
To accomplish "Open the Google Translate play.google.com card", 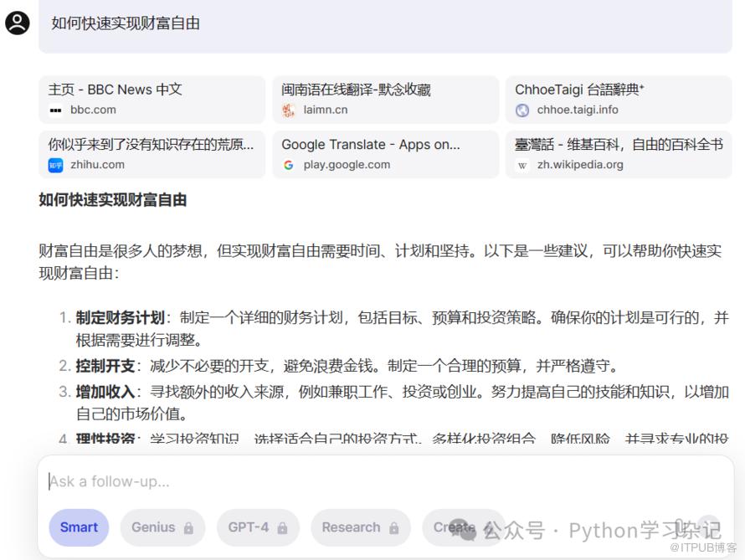I will point(385,154).
